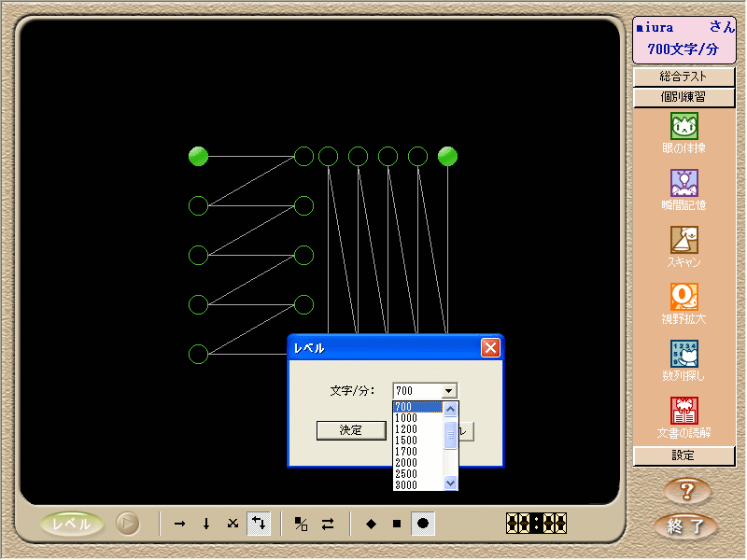Collapse the 文字/分 combo box arrow
The height and width of the screenshot is (560, 747).
(448, 391)
